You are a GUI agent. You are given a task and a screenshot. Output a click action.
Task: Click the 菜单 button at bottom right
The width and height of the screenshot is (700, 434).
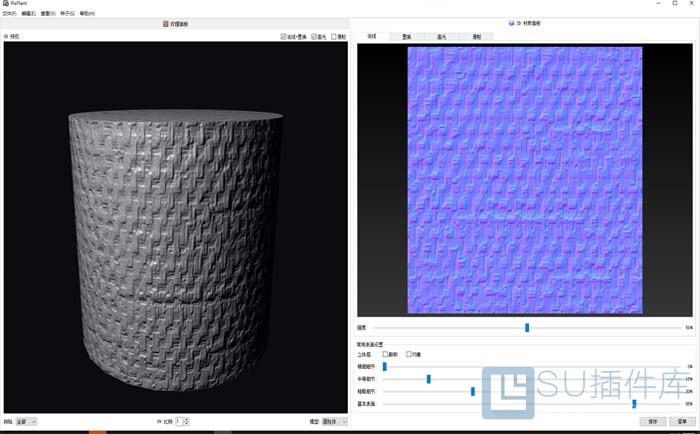tap(682, 421)
